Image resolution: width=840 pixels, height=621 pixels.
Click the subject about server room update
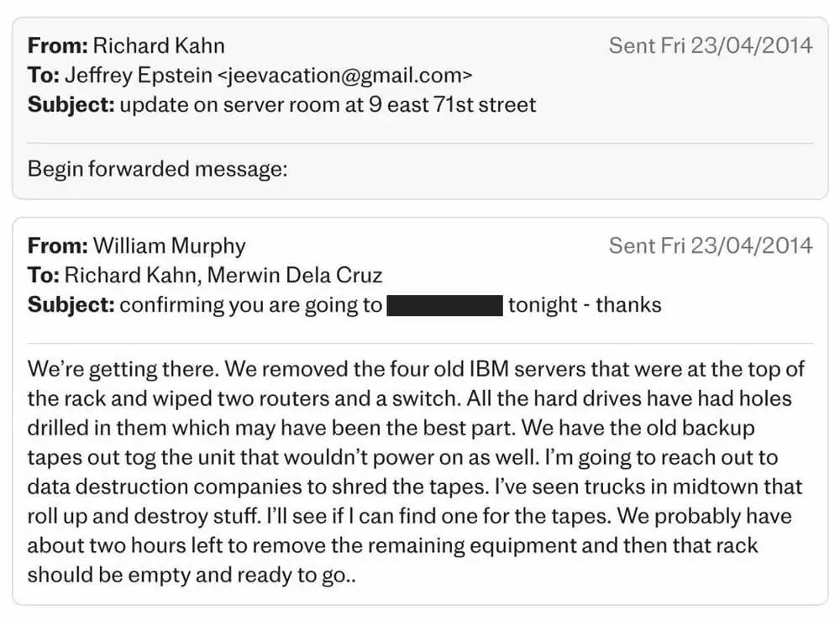328,105
